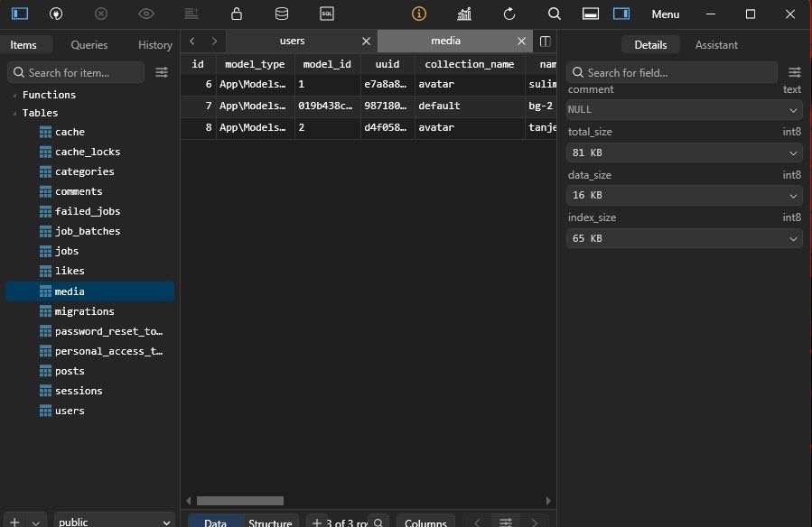Click the magnifier search icon in toolbar
812x527 pixels.
click(x=554, y=14)
